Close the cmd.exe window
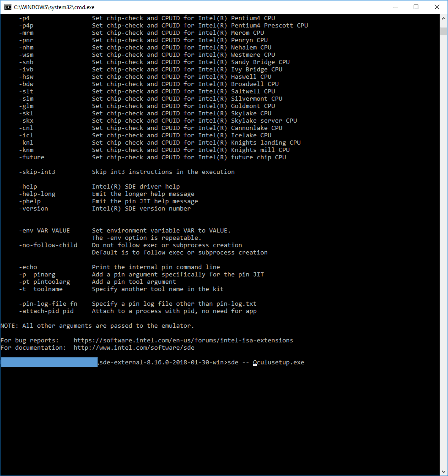Image resolution: width=448 pixels, height=476 pixels. 437,7
